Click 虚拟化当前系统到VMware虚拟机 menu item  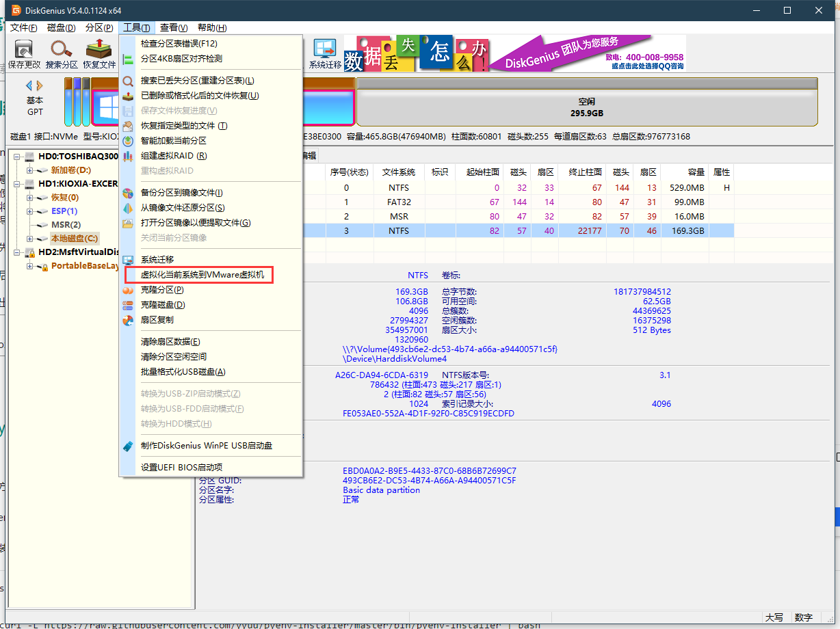[x=202, y=275]
